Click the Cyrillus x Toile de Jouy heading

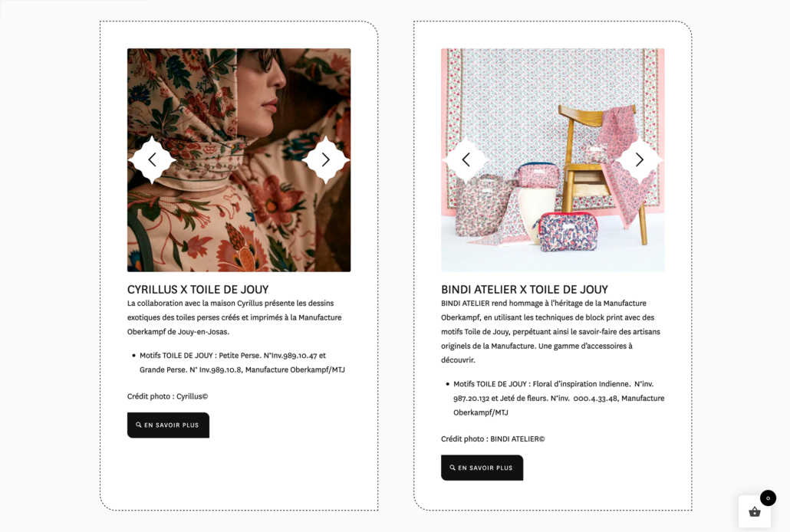point(198,290)
